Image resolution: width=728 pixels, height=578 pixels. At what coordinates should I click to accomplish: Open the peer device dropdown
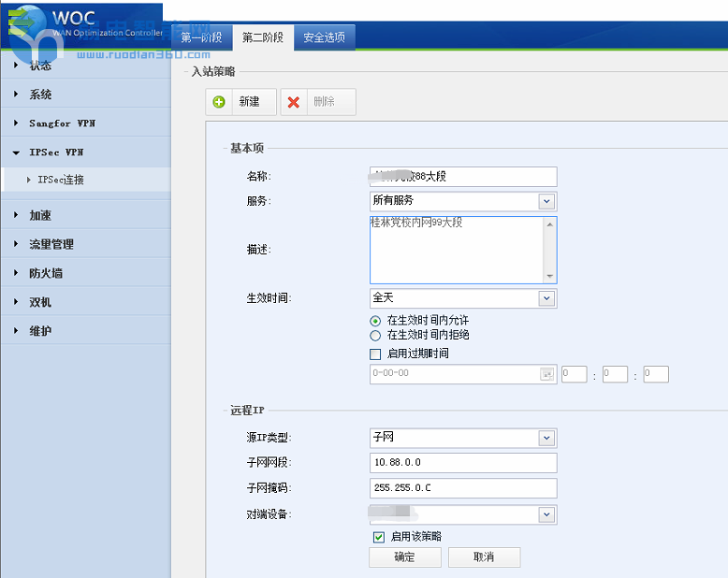pos(546,514)
